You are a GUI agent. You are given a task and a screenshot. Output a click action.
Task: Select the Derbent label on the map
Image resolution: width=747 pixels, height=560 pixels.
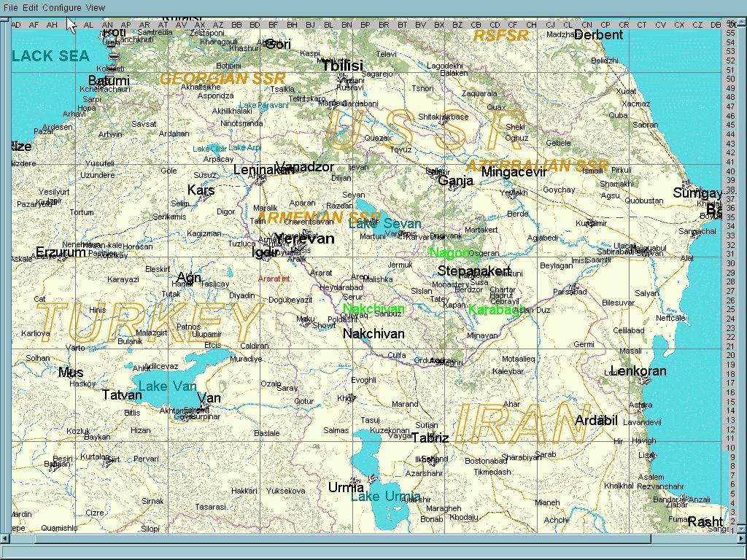[598, 35]
